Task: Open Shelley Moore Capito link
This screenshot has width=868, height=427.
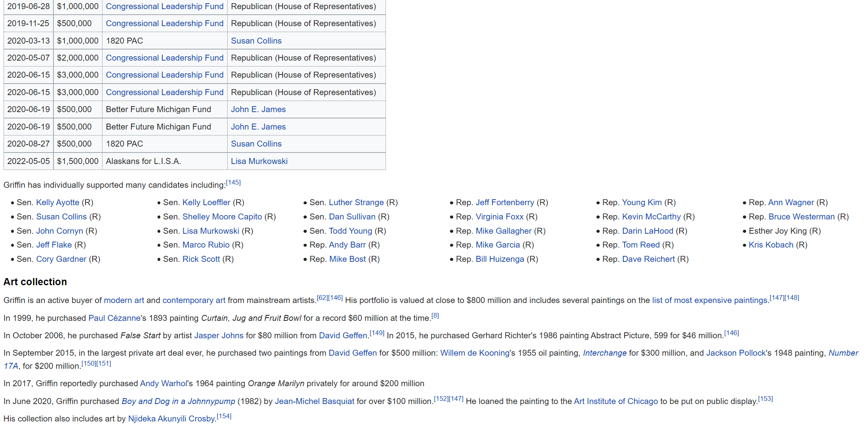Action: 222,217
